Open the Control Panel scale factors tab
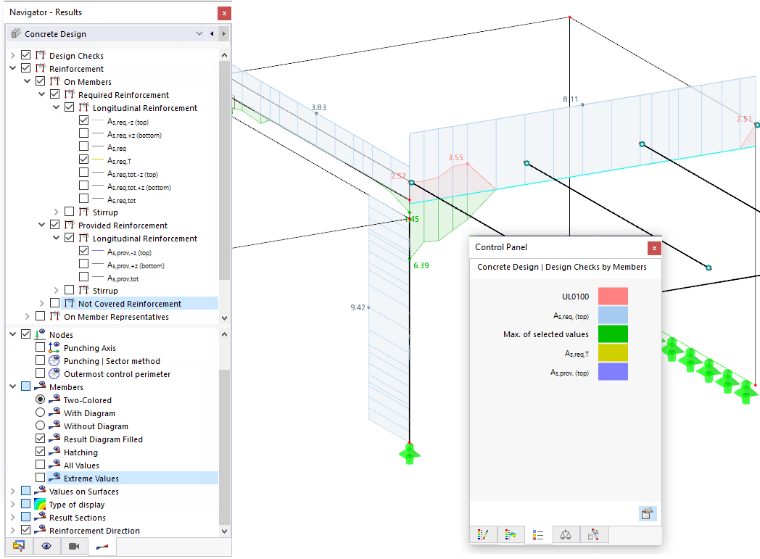This screenshot has width=760, height=559. (x=566, y=535)
